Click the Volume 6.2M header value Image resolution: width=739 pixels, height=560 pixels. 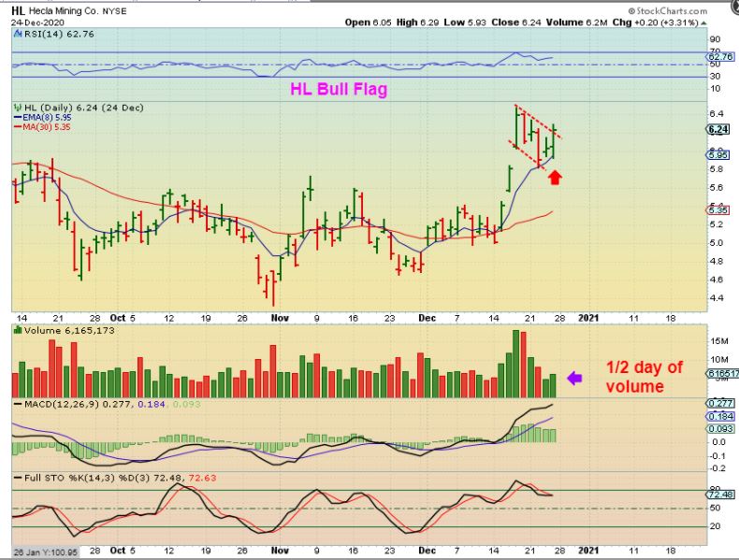click(x=577, y=22)
